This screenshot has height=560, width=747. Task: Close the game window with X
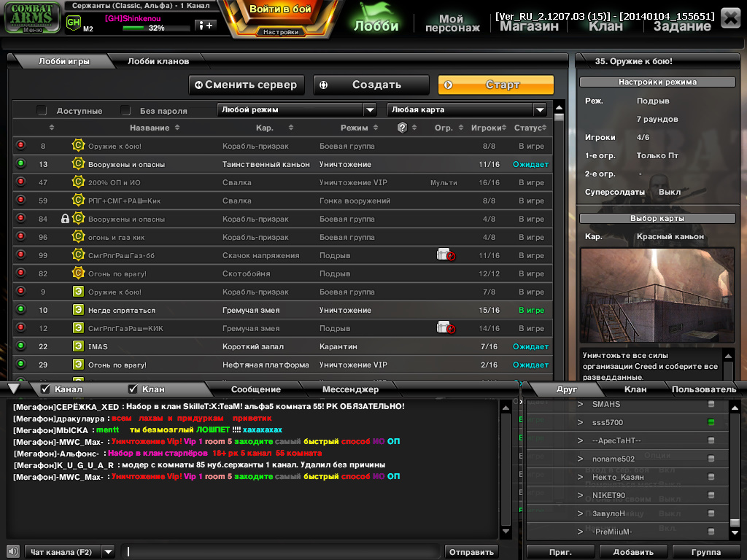click(x=730, y=18)
